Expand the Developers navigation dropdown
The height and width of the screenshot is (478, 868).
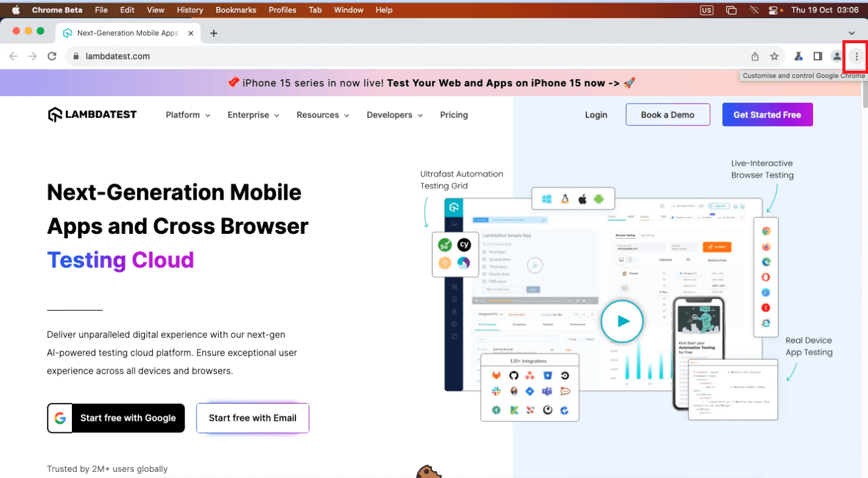pyautogui.click(x=395, y=115)
